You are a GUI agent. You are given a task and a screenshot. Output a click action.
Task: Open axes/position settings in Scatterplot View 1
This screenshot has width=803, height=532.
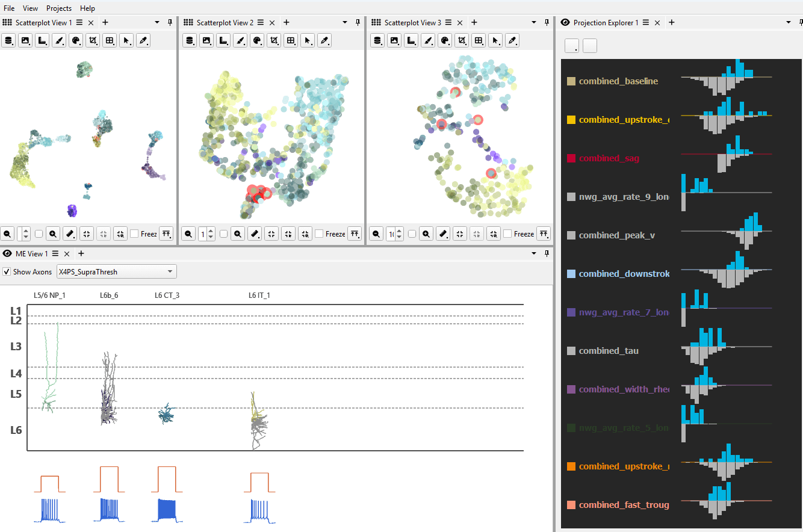click(42, 40)
